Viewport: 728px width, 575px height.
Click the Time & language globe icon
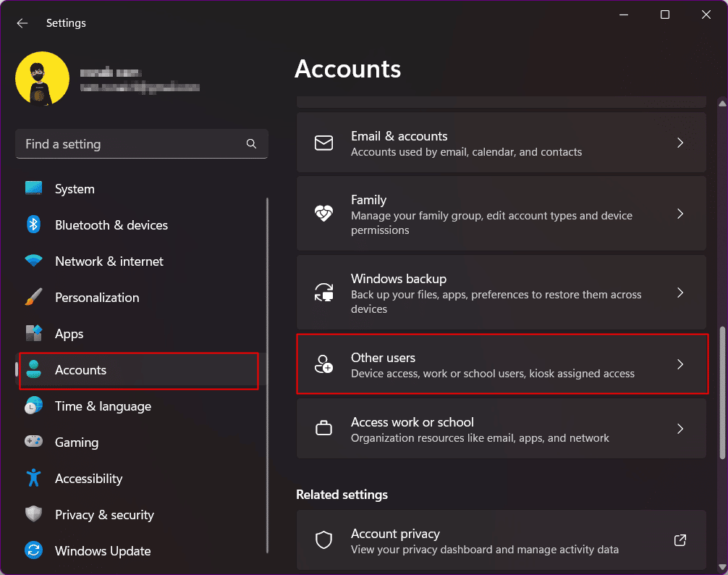33,406
